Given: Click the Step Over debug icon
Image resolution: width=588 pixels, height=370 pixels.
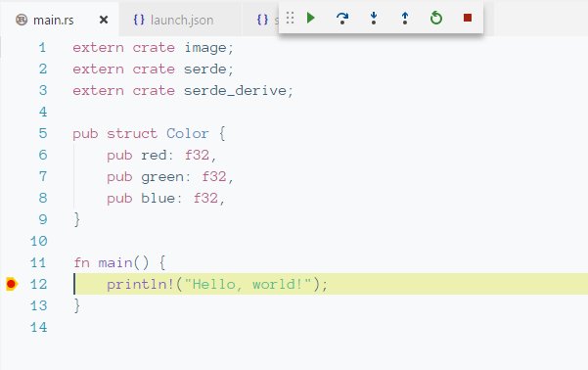Looking at the screenshot, I should pyautogui.click(x=342, y=18).
